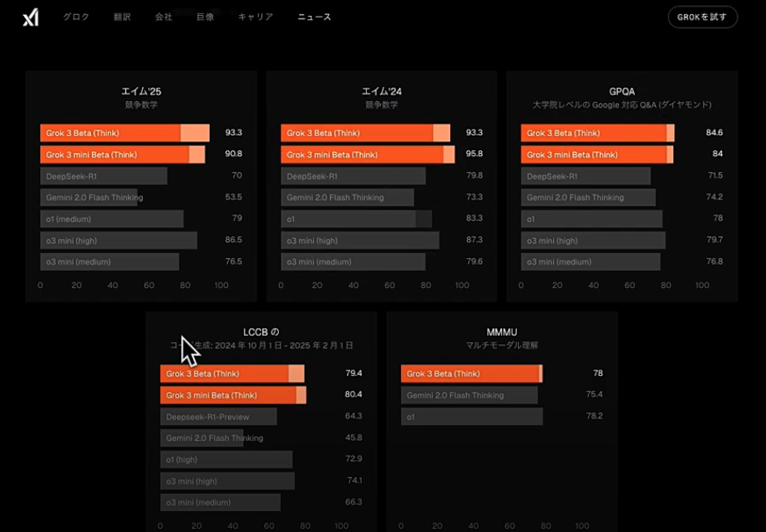The width and height of the screenshot is (766, 532).
Task: Click the 53.5 score value
Action: [x=234, y=197]
